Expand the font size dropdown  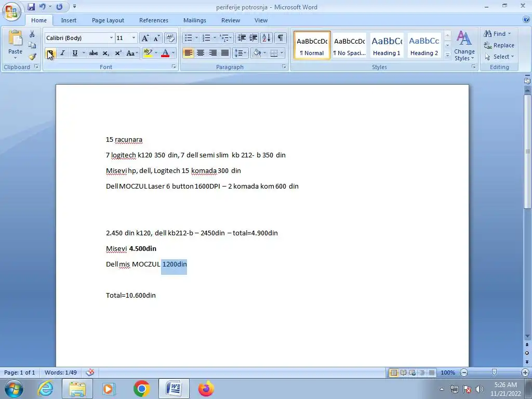(134, 38)
